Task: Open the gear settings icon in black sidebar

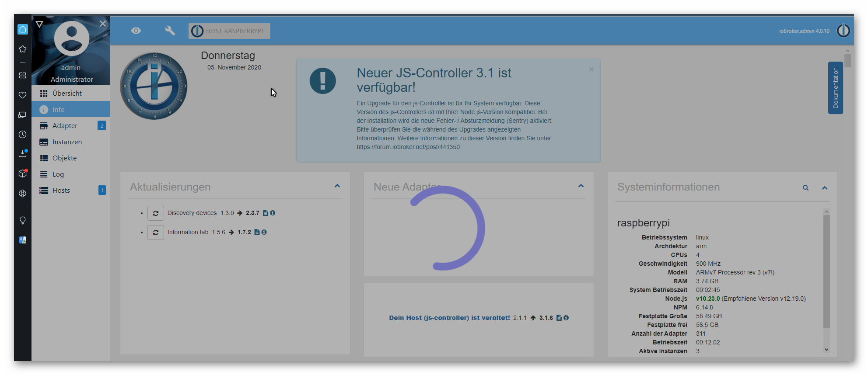Action: tap(23, 193)
